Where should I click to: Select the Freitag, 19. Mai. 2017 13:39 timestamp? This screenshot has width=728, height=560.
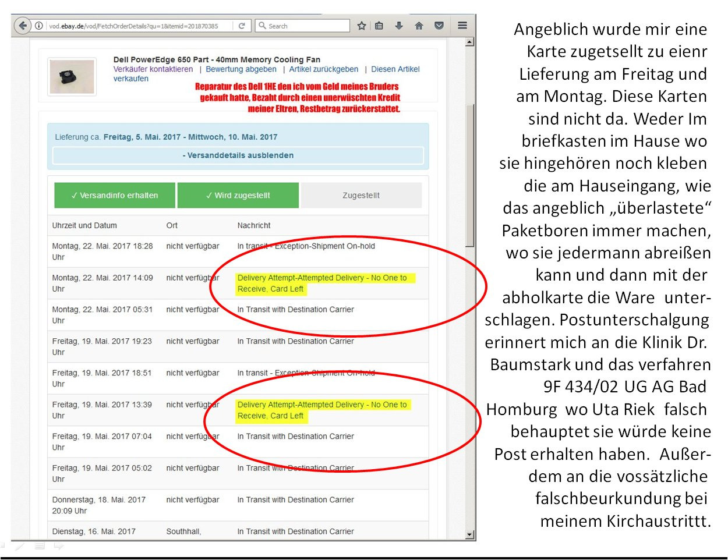coord(102,410)
